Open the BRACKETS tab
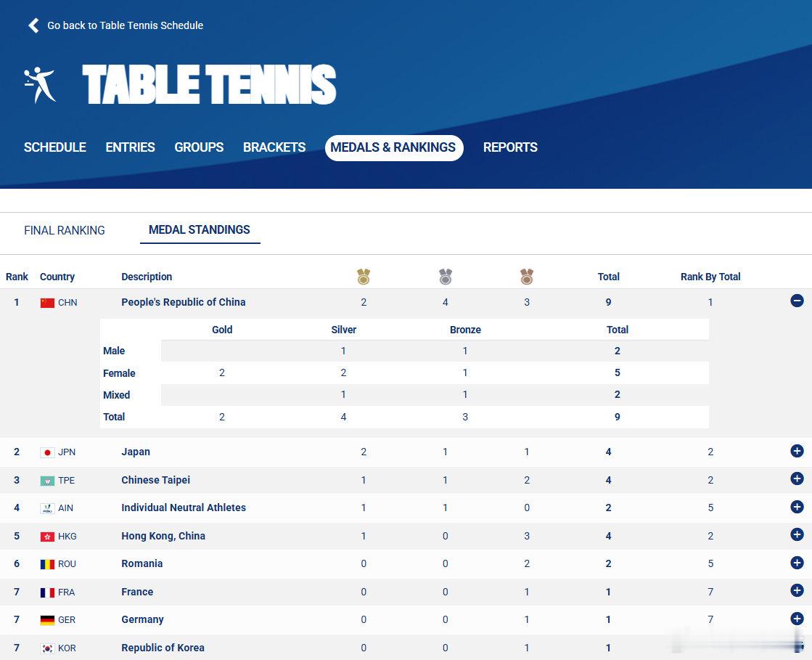812x660 pixels. [x=274, y=147]
